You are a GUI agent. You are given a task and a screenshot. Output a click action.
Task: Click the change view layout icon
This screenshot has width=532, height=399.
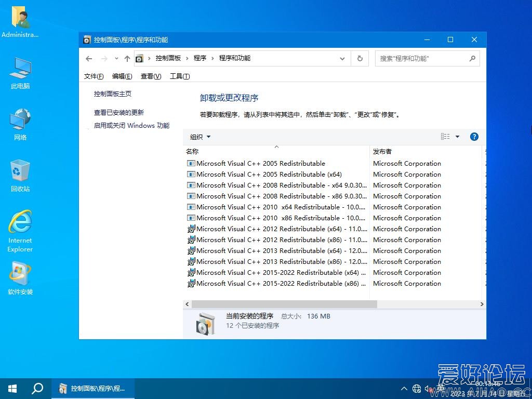click(x=445, y=137)
